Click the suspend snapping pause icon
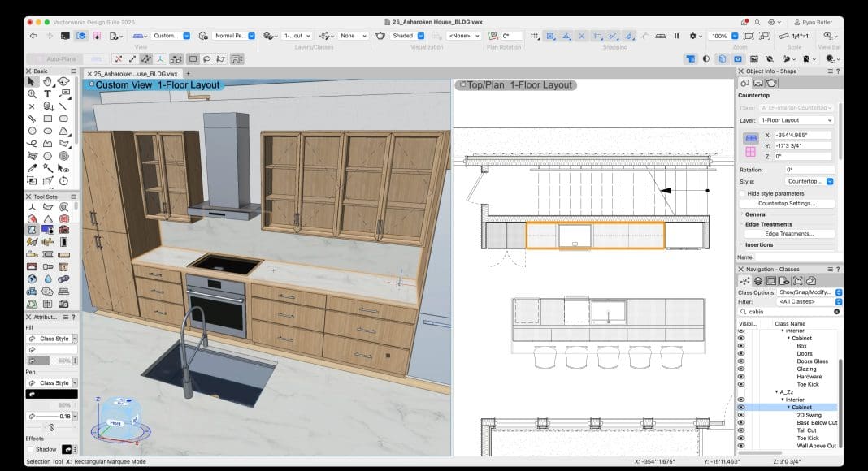 (x=676, y=36)
